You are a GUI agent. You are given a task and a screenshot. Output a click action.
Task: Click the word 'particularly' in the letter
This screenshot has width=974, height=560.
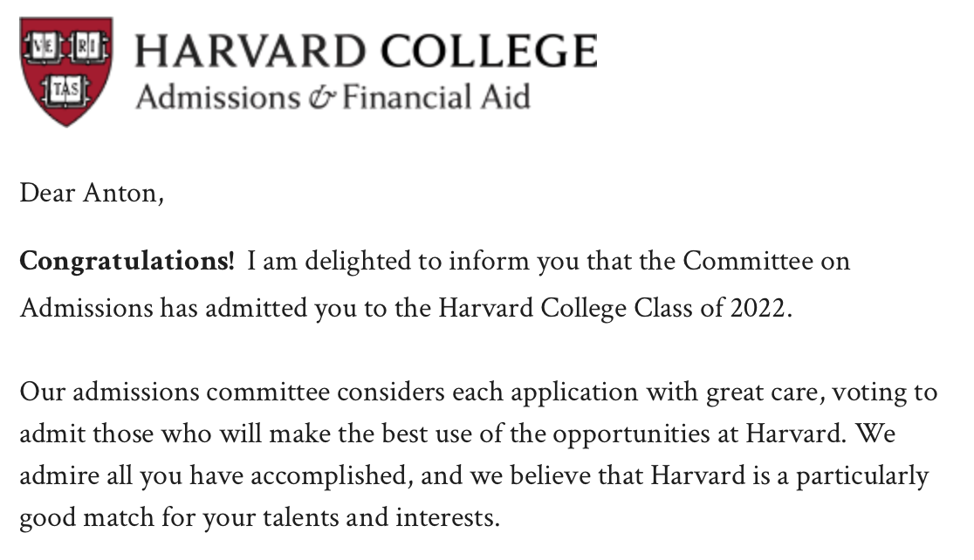pos(862,476)
